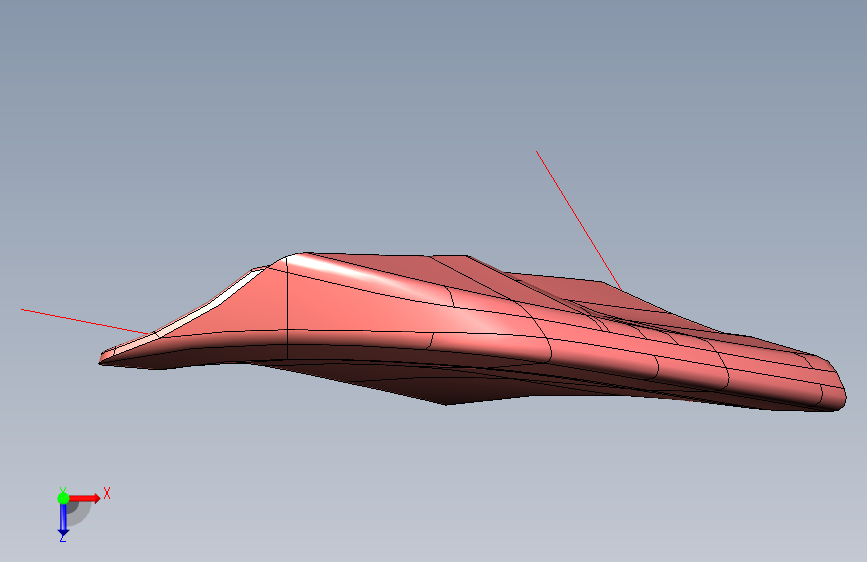Select the red sketch line above the model
Screen dimensions: 867x562
pos(578,220)
